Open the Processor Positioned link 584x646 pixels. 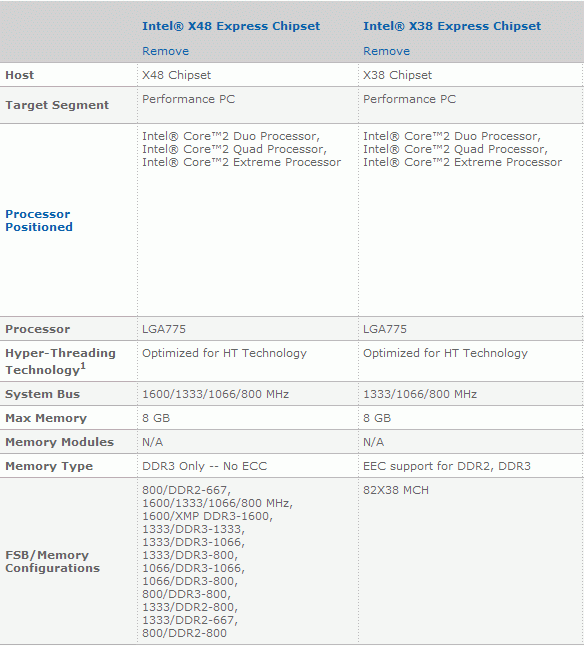tap(39, 220)
